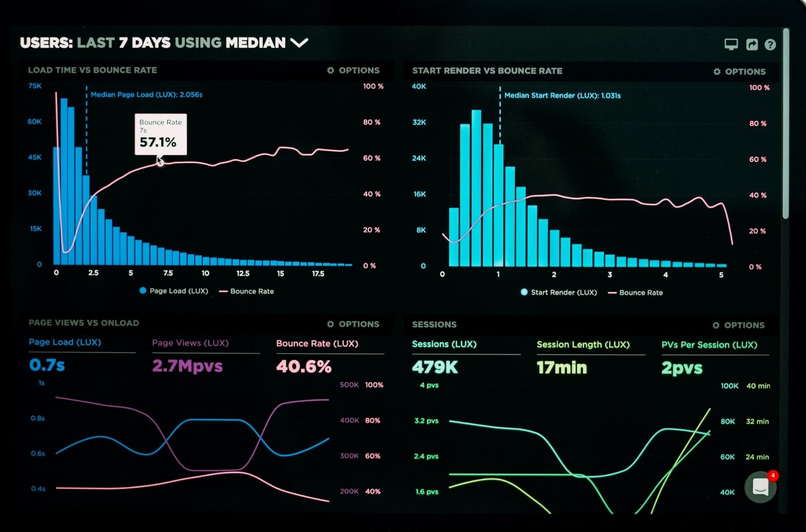Click the share arrow icon
This screenshot has width=806, height=532.
752,44
